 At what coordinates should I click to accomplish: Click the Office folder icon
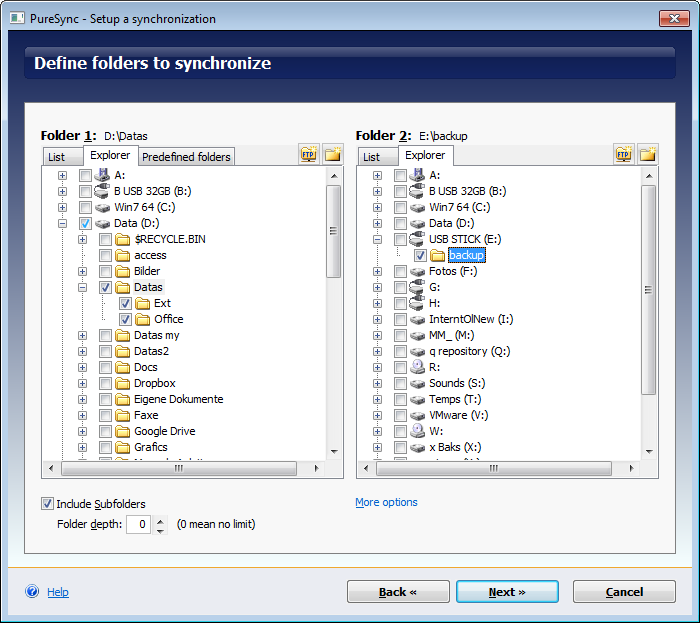coord(143,320)
